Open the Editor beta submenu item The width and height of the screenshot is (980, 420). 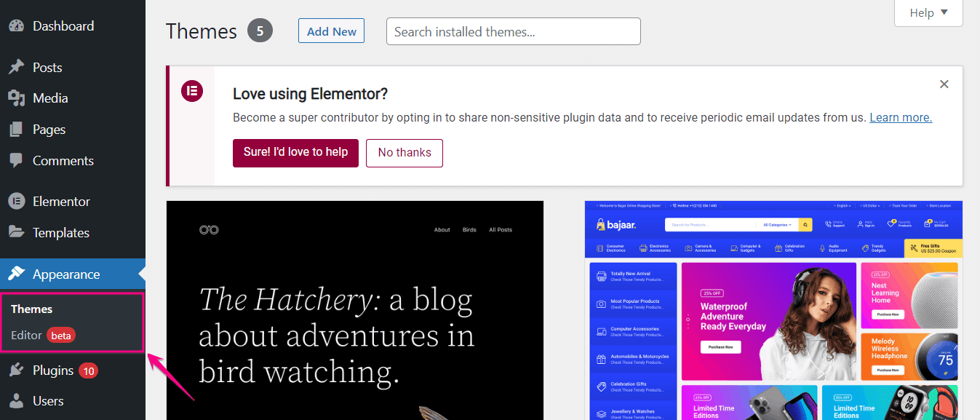(27, 336)
